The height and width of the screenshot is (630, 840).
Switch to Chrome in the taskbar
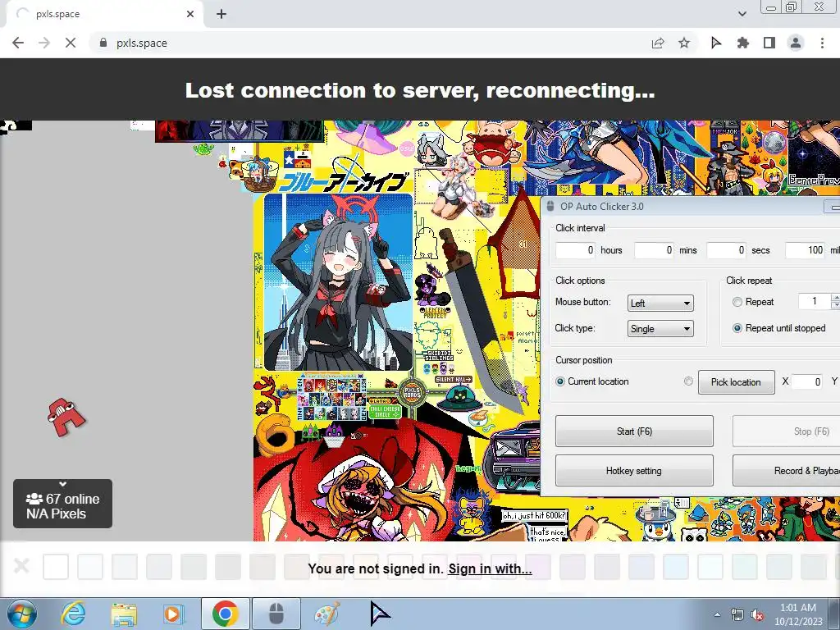click(x=225, y=614)
